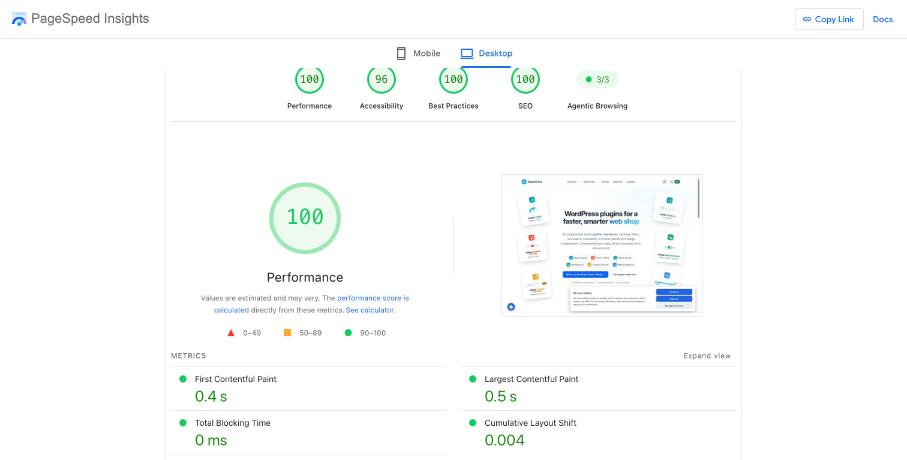Jump to SEO score gauge
Screen dimensions: 907x460
tap(525, 80)
